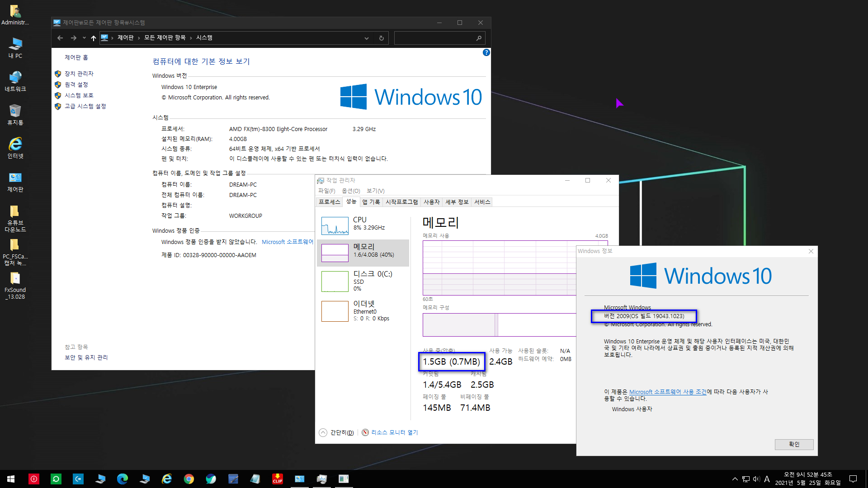Go back in Control Panel navigation
Screen dimensions: 868x488
point(60,38)
